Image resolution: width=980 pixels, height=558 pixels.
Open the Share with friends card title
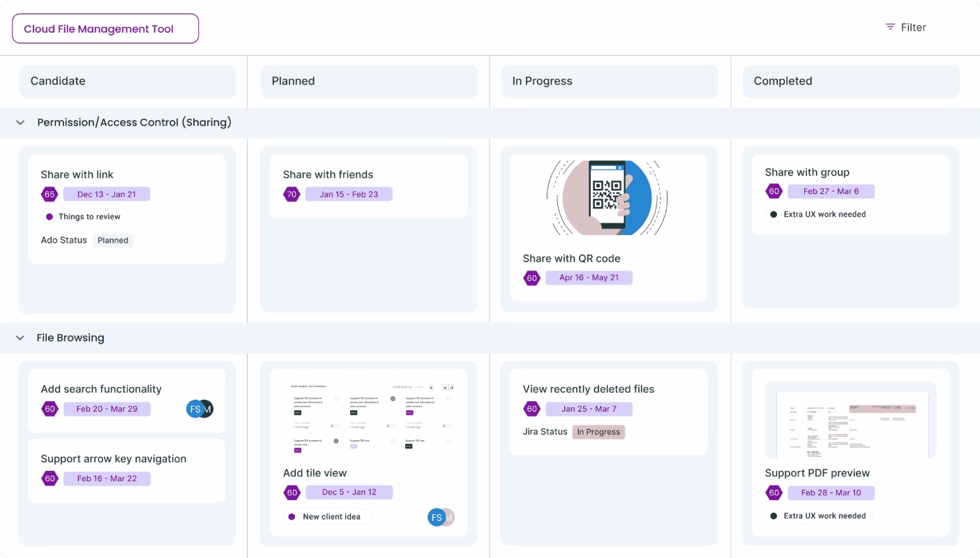(328, 174)
